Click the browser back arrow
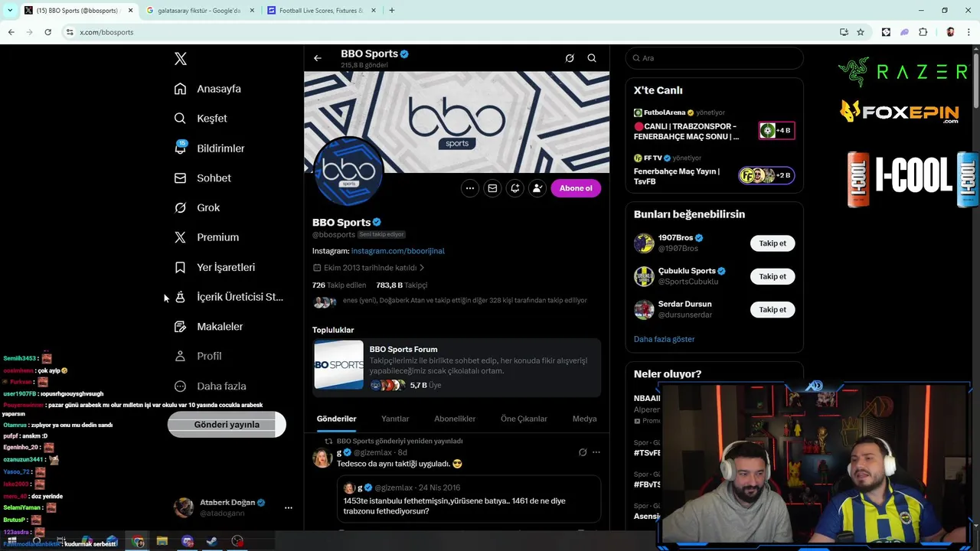 [11, 32]
